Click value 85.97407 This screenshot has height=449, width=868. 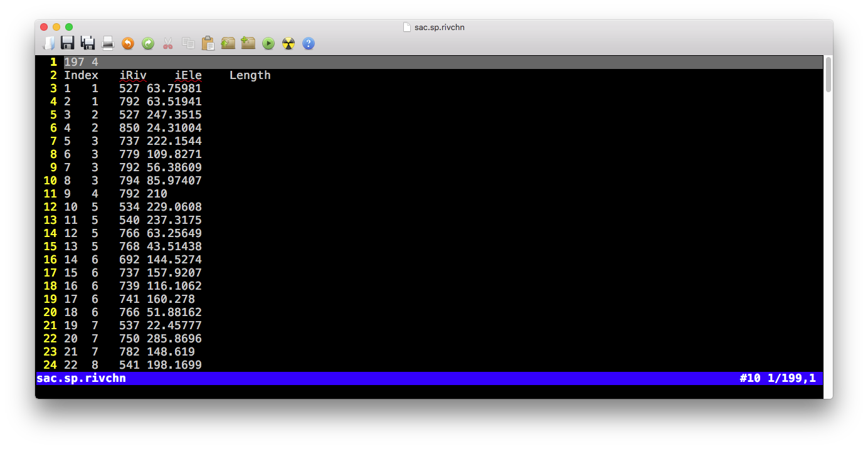pyautogui.click(x=174, y=181)
